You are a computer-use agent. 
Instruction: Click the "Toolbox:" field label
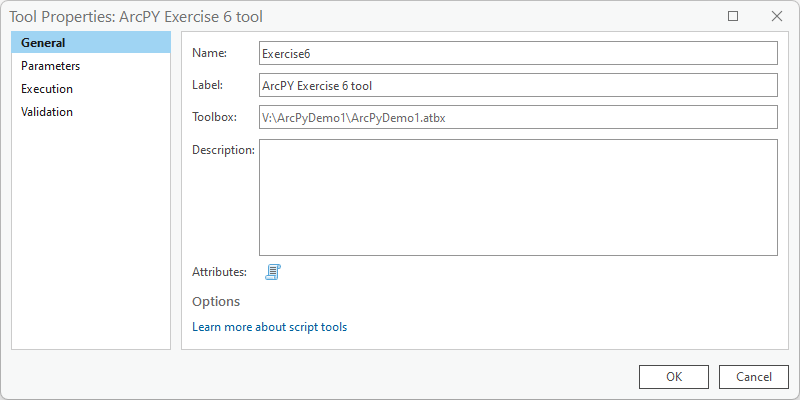pyautogui.click(x=214, y=117)
